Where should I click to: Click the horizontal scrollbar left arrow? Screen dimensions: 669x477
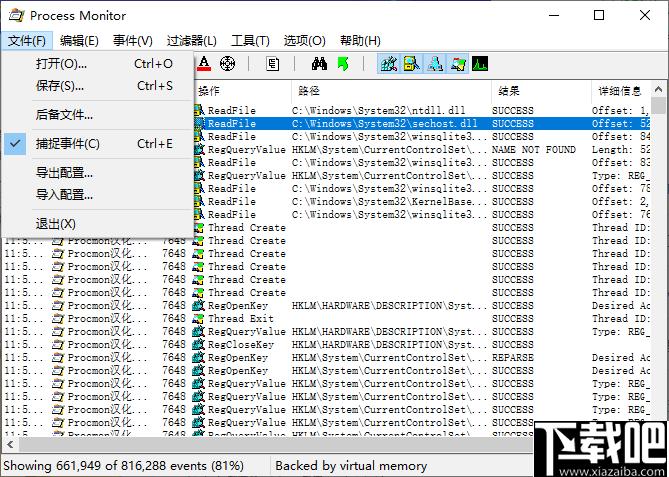click(x=10, y=445)
